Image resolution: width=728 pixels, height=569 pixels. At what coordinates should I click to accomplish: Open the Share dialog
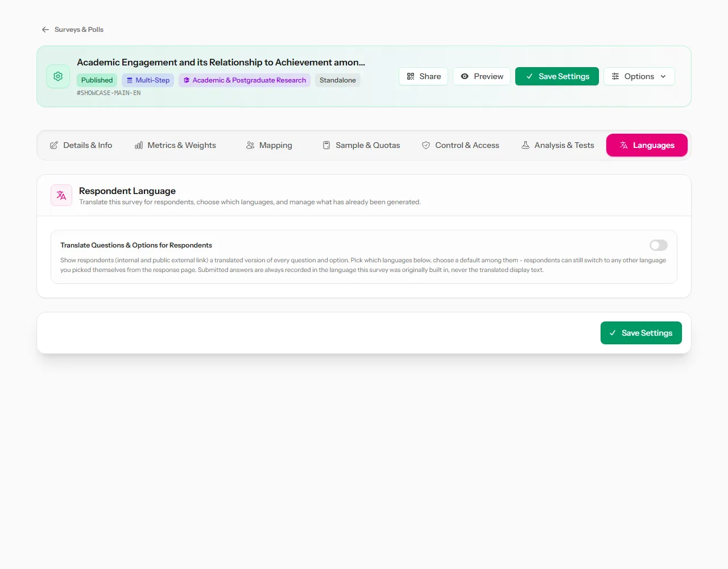(x=424, y=76)
